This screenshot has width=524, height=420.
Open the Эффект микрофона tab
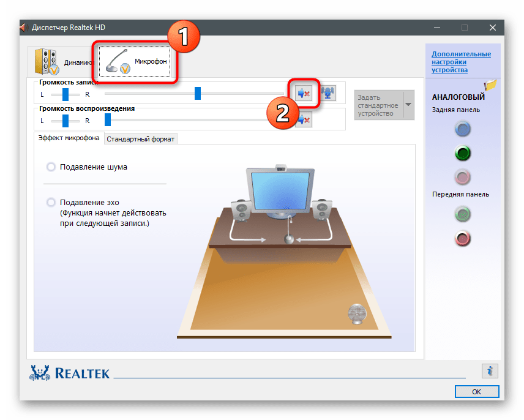tap(69, 138)
